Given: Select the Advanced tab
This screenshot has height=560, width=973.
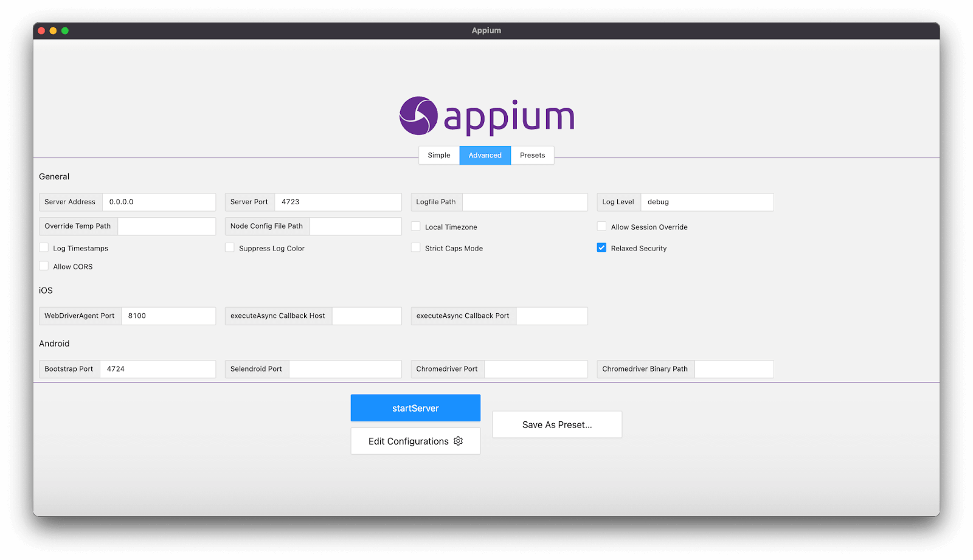Looking at the screenshot, I should point(485,155).
